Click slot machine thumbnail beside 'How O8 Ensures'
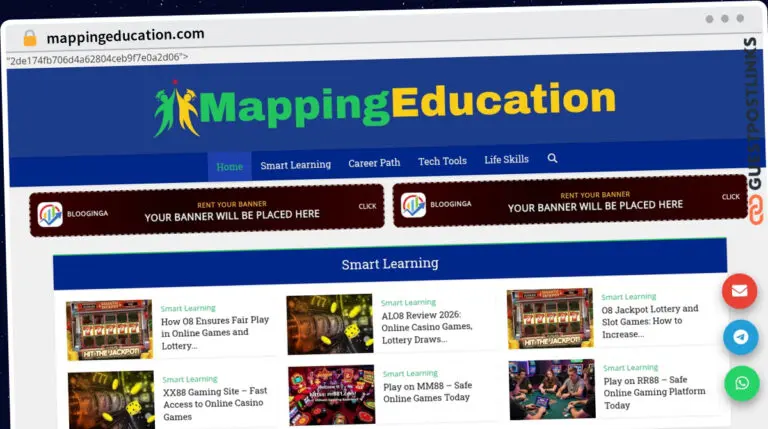The width and height of the screenshot is (768, 429). tap(110, 330)
